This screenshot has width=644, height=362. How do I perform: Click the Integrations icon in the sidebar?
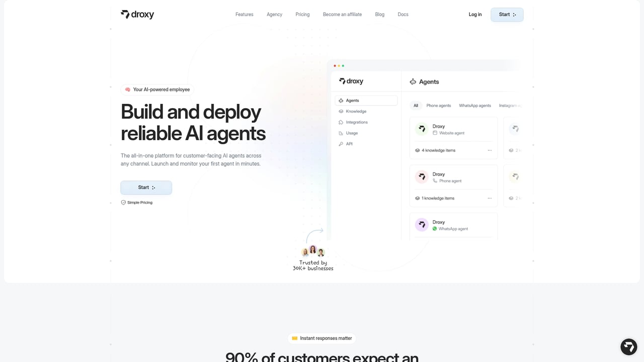click(x=341, y=122)
